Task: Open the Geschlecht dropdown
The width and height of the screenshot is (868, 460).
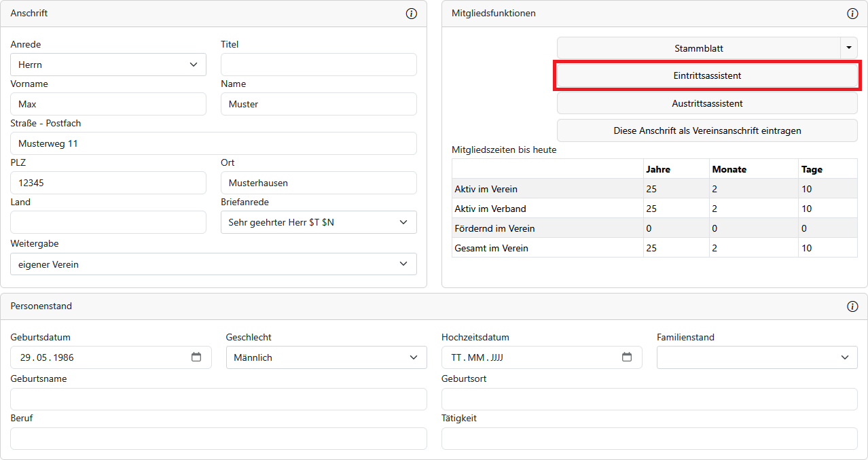Action: (x=326, y=357)
